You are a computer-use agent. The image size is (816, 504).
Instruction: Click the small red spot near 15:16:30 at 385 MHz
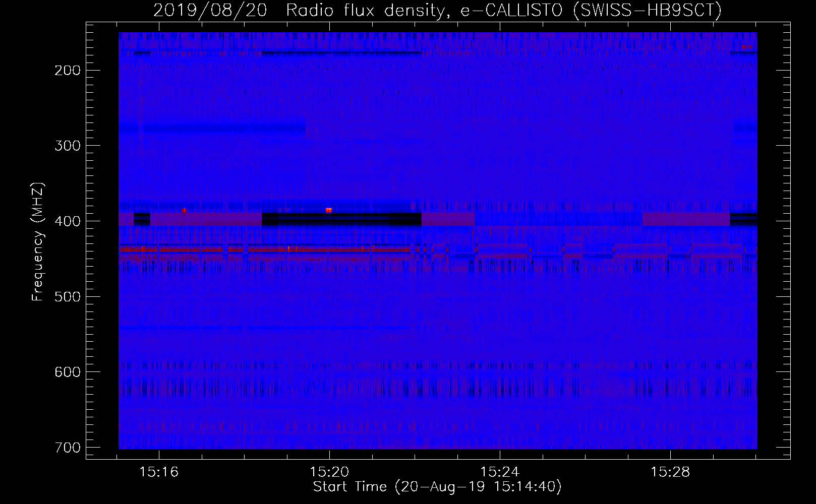[184, 210]
